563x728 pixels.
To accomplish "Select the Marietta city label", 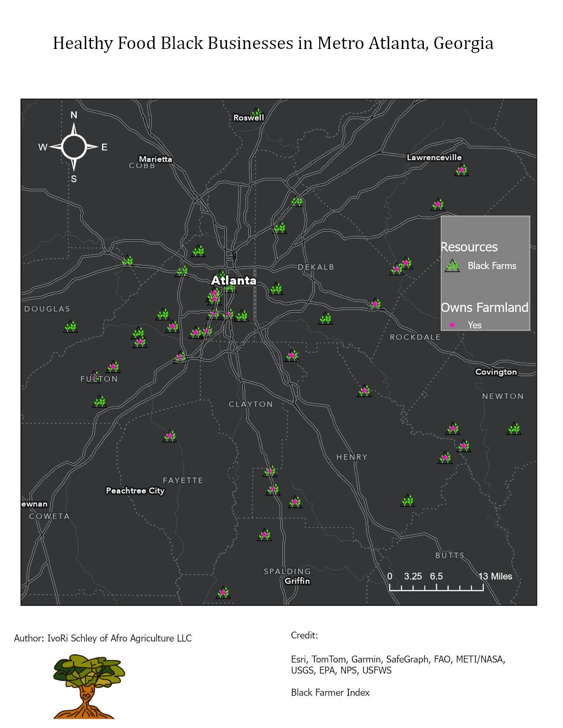I will [x=155, y=159].
